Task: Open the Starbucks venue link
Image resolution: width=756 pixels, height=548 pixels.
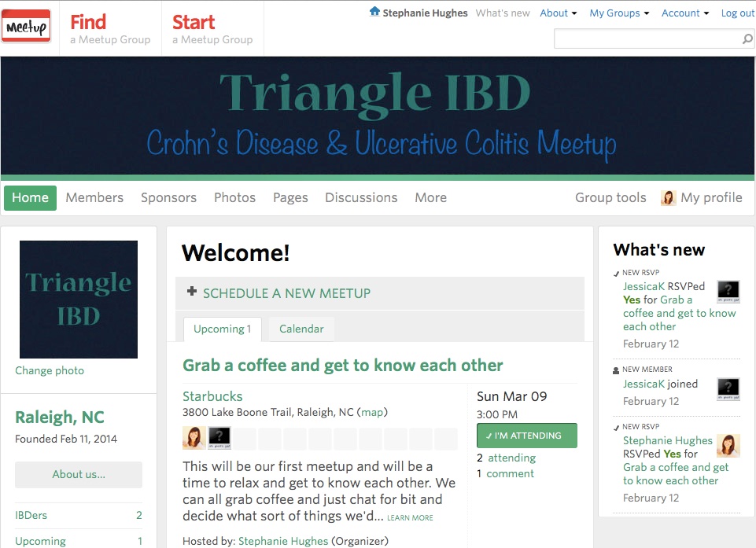Action: click(212, 396)
